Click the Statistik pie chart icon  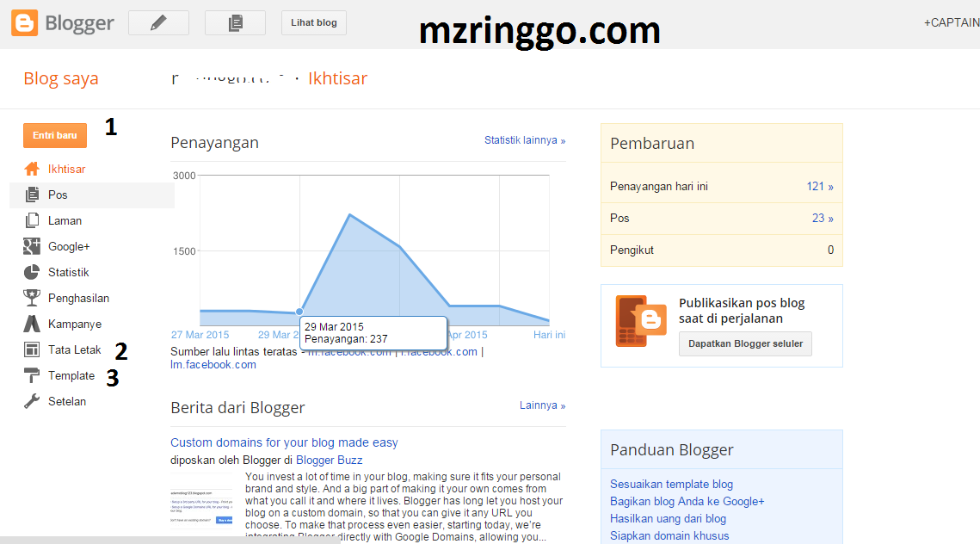pos(32,272)
